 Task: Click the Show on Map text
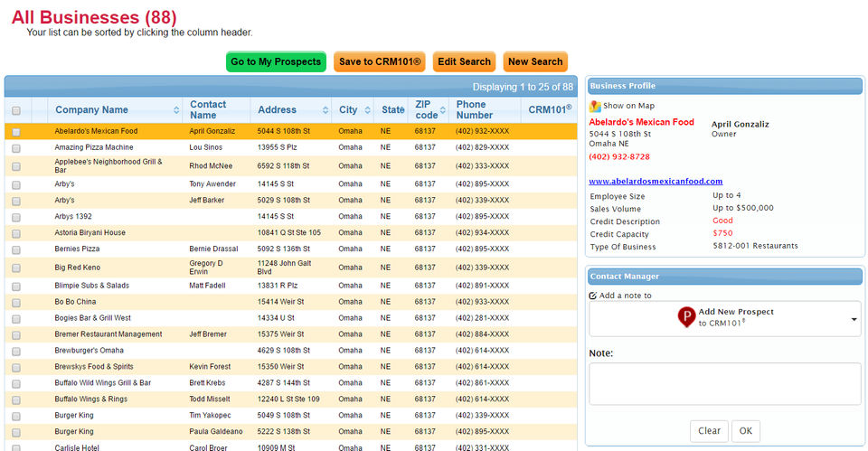[628, 106]
